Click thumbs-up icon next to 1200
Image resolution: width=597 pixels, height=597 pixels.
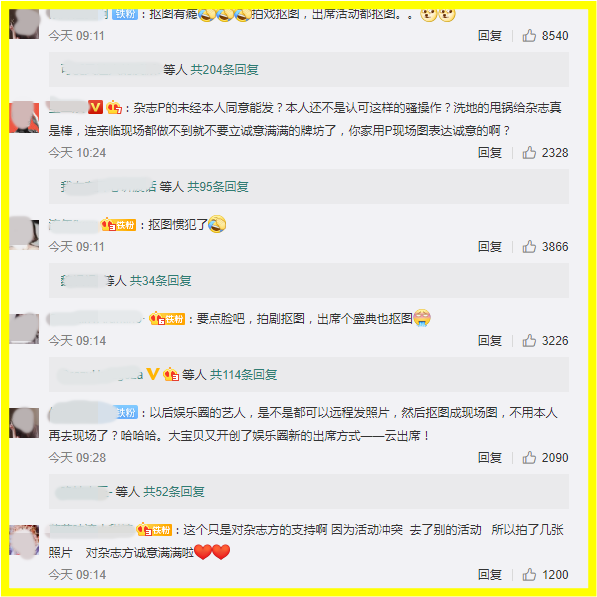(529, 574)
